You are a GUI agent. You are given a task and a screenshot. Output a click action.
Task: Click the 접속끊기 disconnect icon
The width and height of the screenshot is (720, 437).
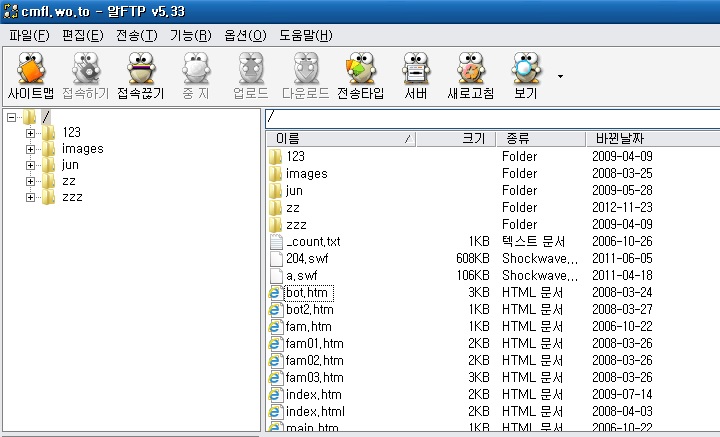(140, 77)
